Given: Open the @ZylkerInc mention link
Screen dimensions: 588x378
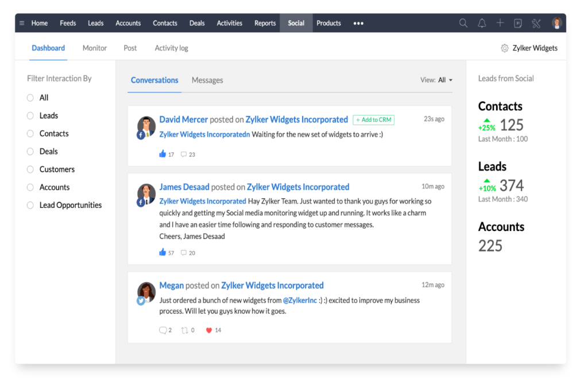Looking at the screenshot, I should click(300, 300).
